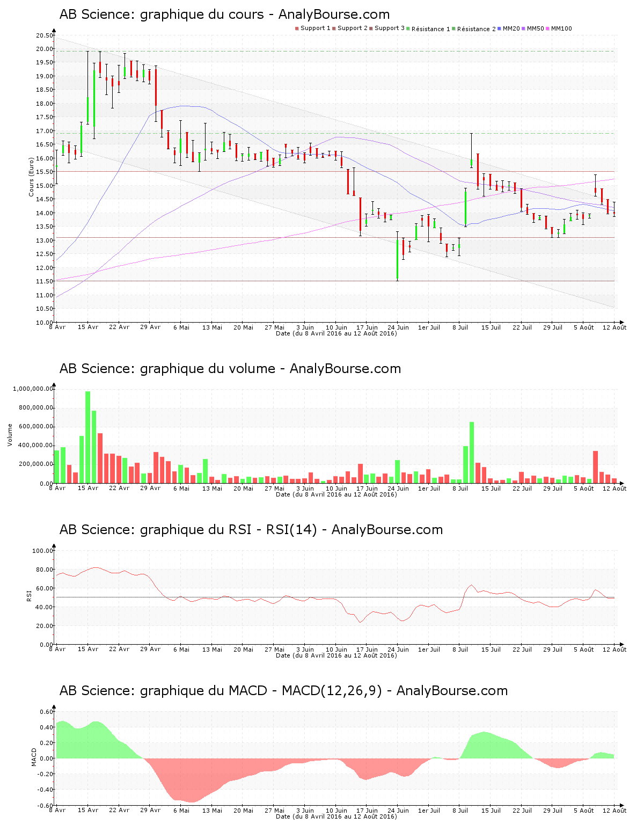This screenshot has width=644, height=832.
Task: Click the 'graphique du cours' chart title
Action: pos(225,14)
